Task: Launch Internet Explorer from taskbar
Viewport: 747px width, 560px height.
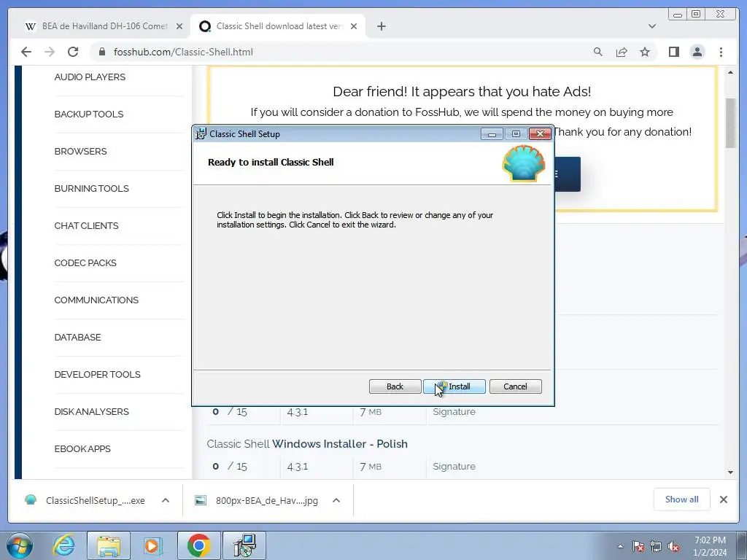Action: [x=64, y=545]
